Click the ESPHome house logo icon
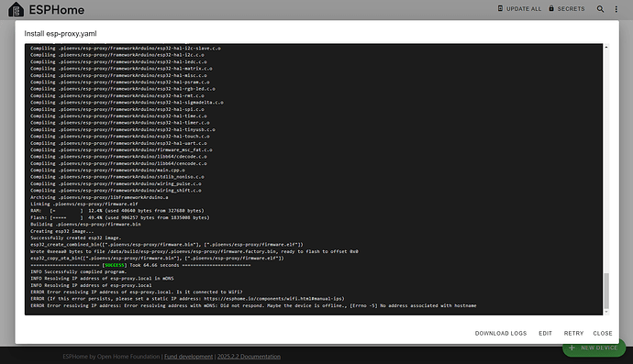This screenshot has width=633, height=364. coord(17,9)
